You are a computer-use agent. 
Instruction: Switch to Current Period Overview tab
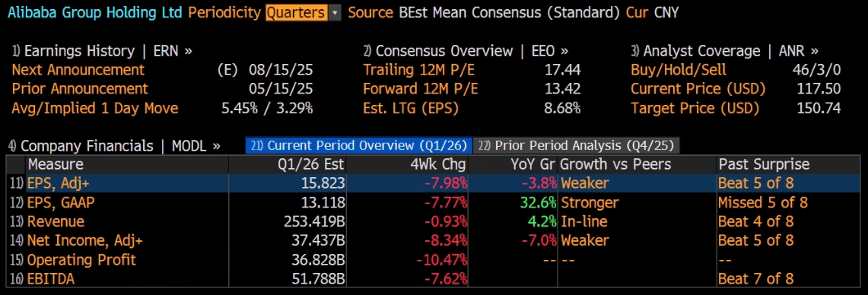[359, 145]
